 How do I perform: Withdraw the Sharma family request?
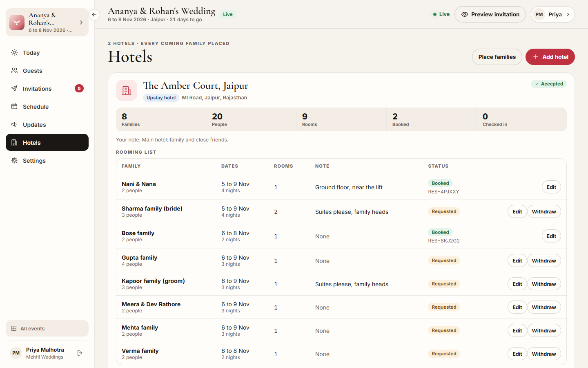tap(544, 211)
